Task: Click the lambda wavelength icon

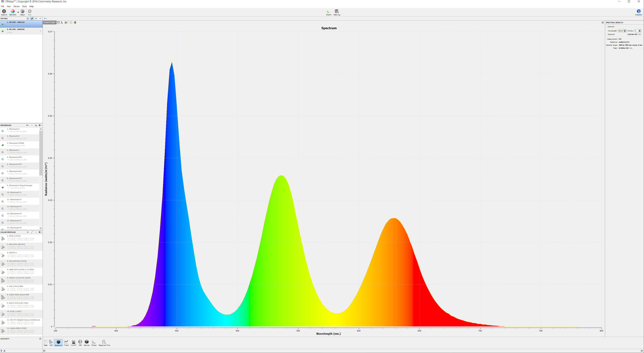Action: coord(62,22)
